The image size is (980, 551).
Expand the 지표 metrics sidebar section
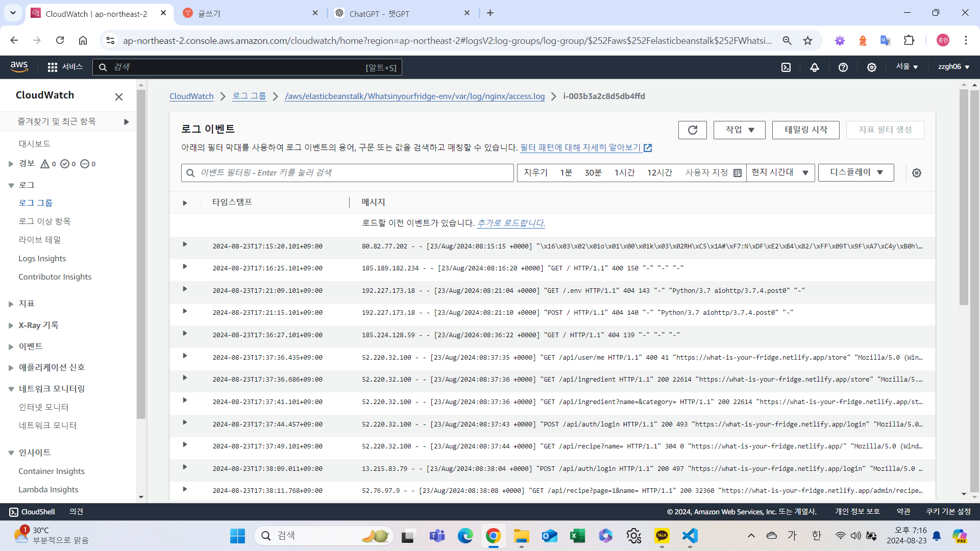coord(11,304)
